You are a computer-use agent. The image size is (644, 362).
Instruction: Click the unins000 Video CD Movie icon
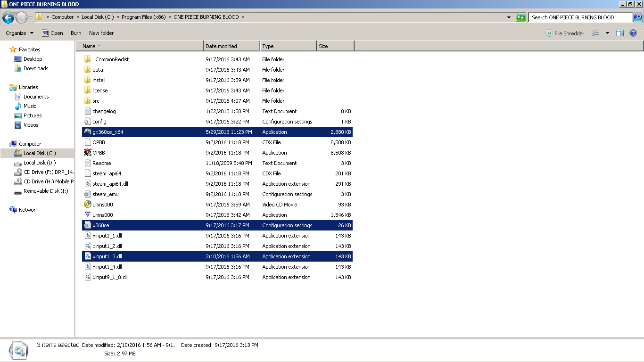[x=87, y=205]
